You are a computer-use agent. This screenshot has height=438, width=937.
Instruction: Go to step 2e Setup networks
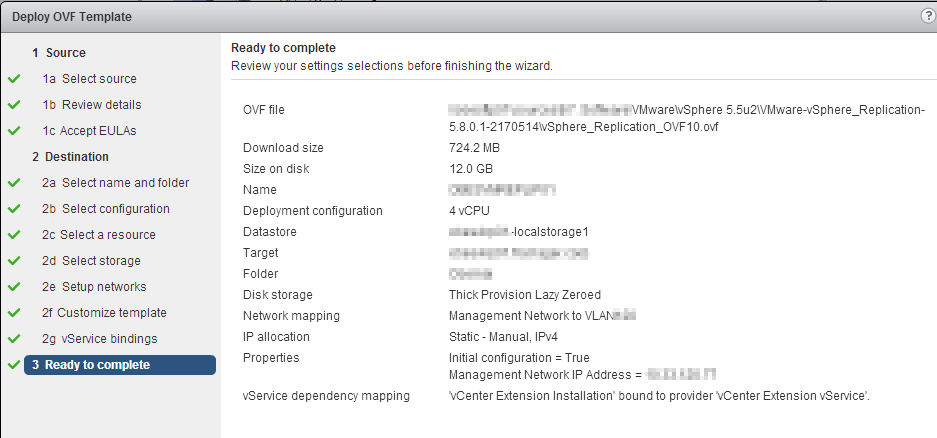tap(94, 287)
